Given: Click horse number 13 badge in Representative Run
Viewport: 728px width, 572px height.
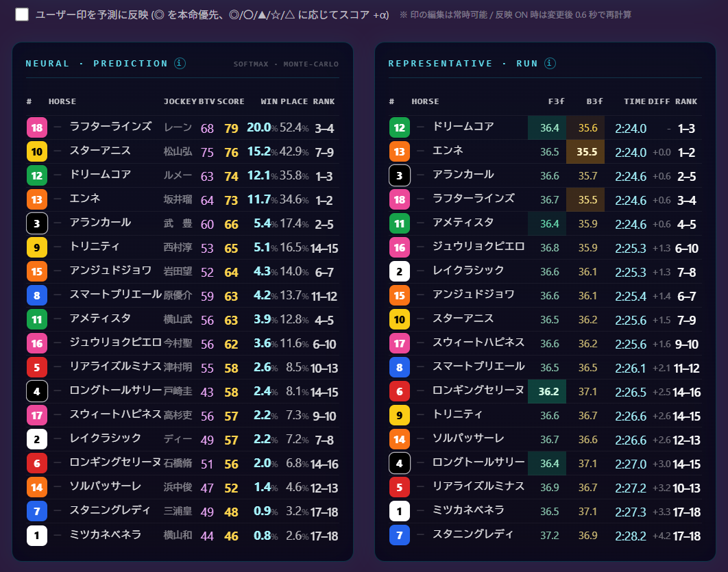Looking at the screenshot, I should click(x=399, y=151).
